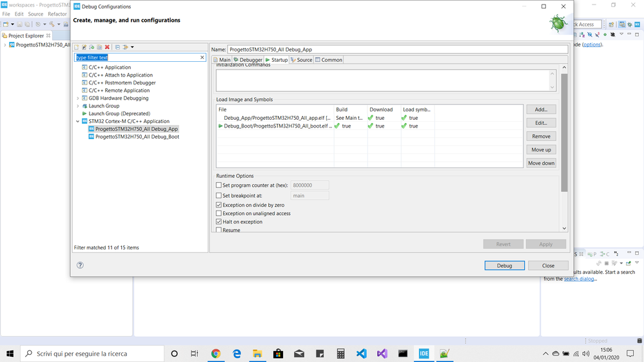Start debugging with the Debug button
This screenshot has height=362, width=644.
pos(504,265)
